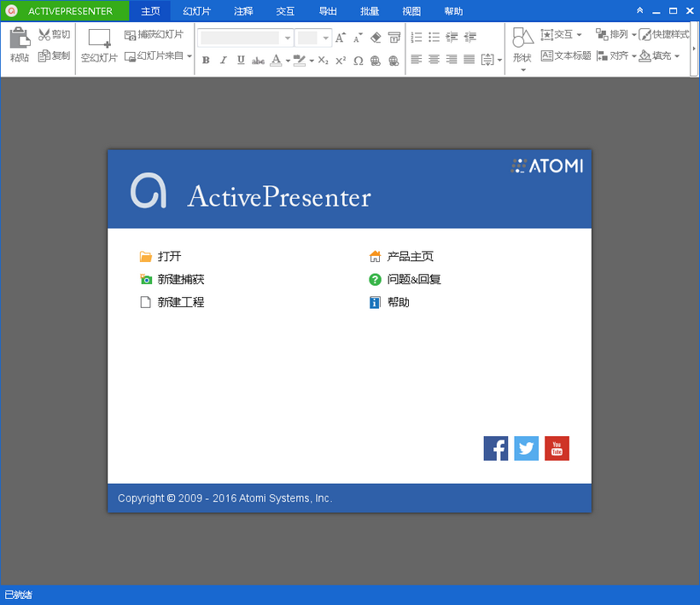Image resolution: width=700 pixels, height=605 pixels.
Task: Open the Shapes (形状) gallery
Action: pos(522,49)
